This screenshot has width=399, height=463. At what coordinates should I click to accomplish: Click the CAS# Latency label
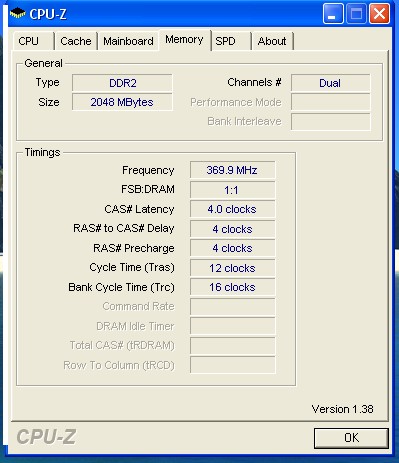click(x=139, y=209)
